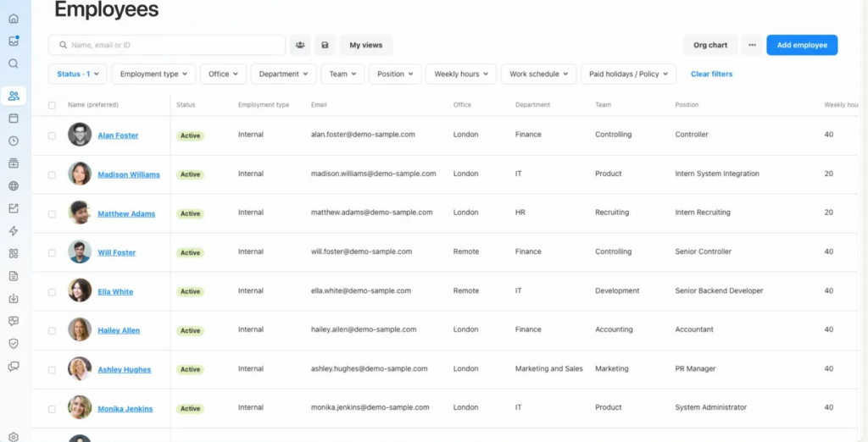Open the apps grid icon in sidebar
Screen dimensions: 868x442
point(14,253)
